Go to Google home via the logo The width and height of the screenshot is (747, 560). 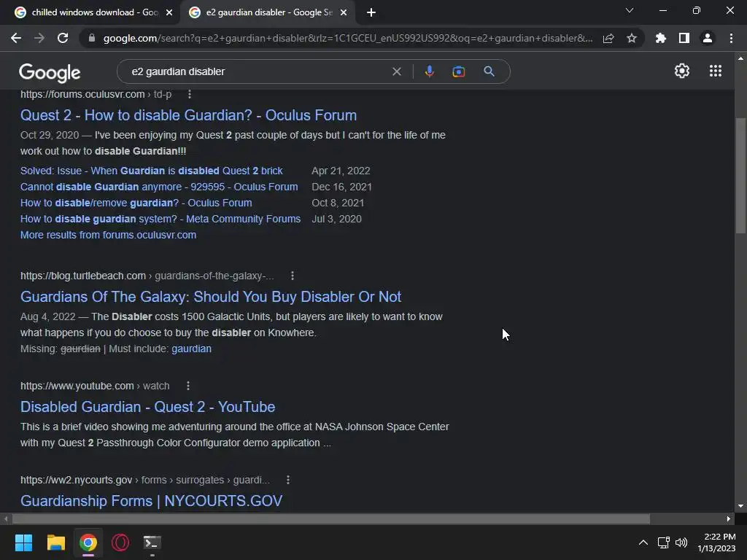pyautogui.click(x=50, y=72)
